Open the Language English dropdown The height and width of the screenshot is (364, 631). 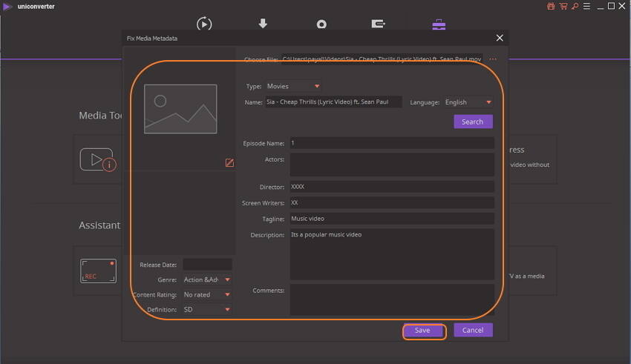point(468,102)
